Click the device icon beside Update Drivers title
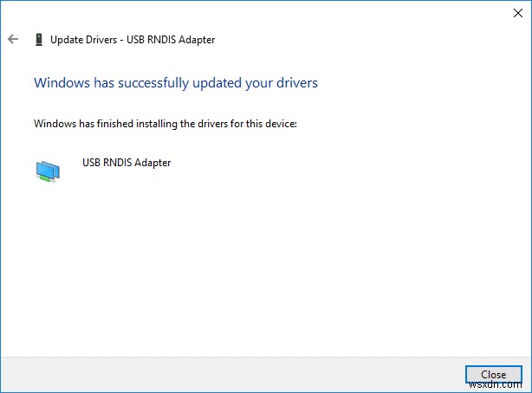Image resolution: width=532 pixels, height=393 pixels. pos(38,39)
